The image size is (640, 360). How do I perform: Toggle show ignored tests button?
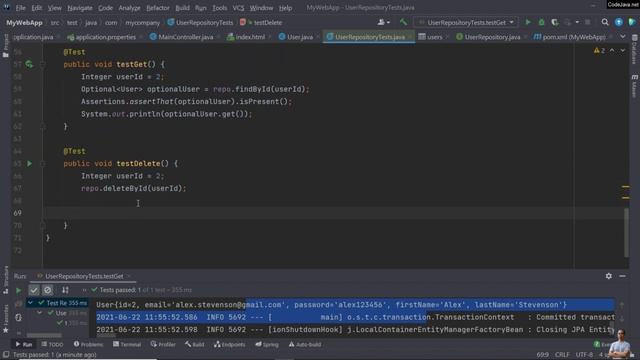click(47, 290)
